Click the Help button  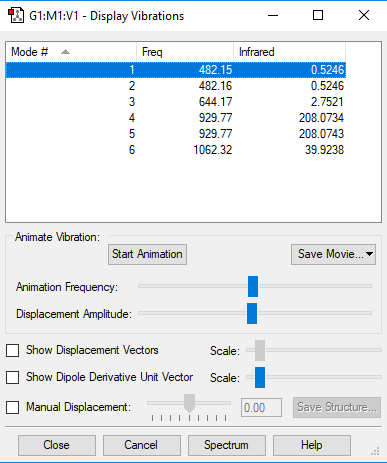tap(312, 445)
